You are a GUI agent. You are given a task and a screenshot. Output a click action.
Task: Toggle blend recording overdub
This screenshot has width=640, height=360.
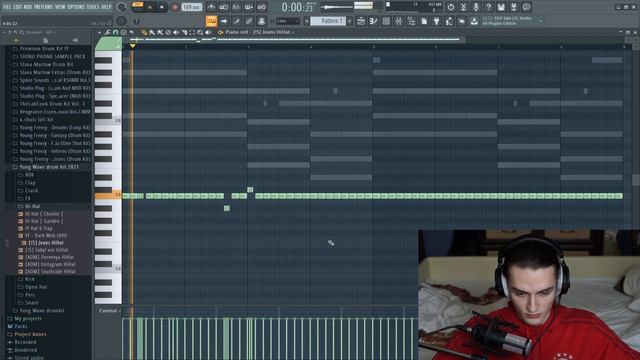point(249,7)
